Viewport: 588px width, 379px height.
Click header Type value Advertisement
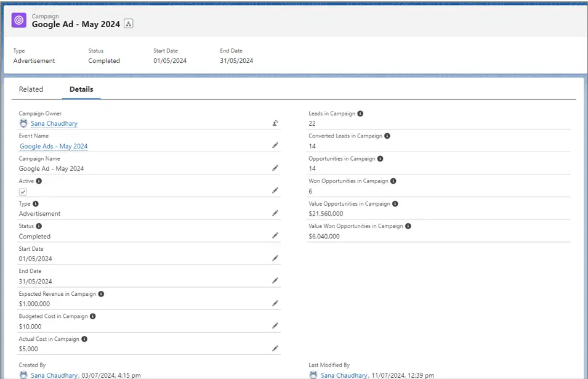click(x=34, y=61)
